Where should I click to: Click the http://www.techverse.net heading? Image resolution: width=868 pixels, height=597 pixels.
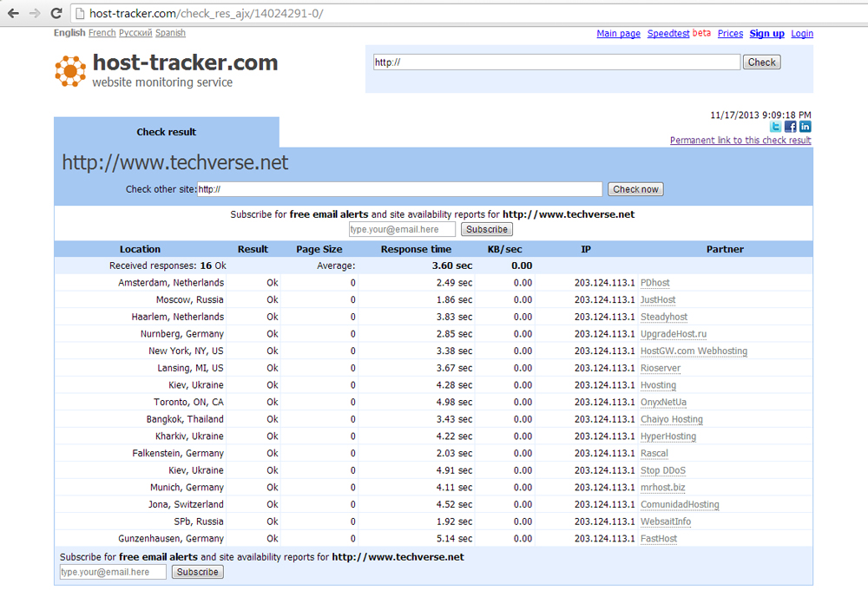(175, 162)
